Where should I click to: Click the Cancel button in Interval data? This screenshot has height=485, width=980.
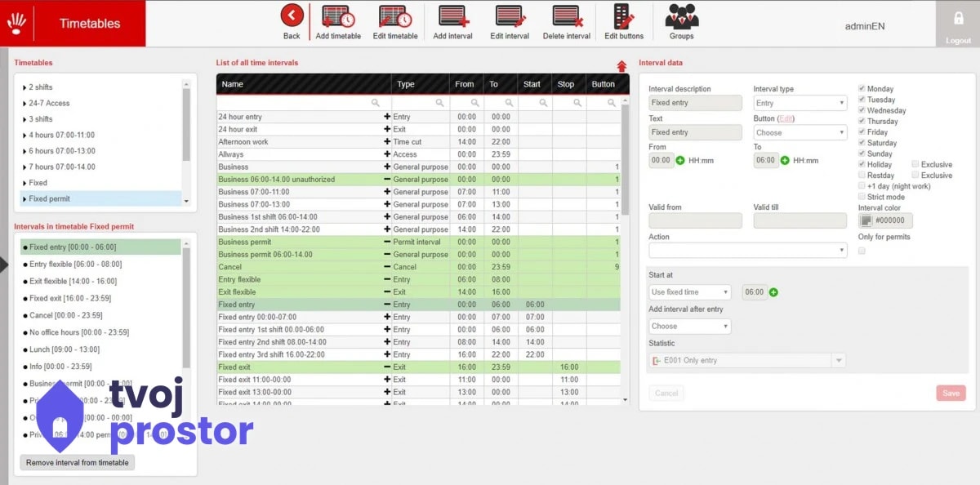(666, 393)
